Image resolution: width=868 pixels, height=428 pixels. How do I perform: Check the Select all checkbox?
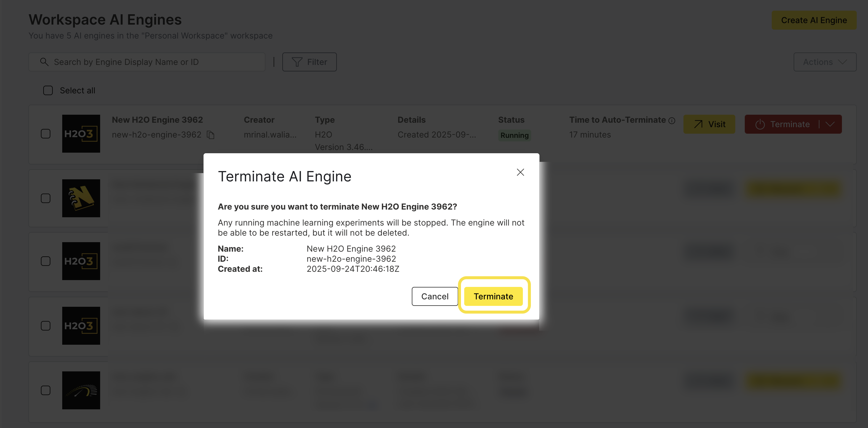pyautogui.click(x=47, y=90)
